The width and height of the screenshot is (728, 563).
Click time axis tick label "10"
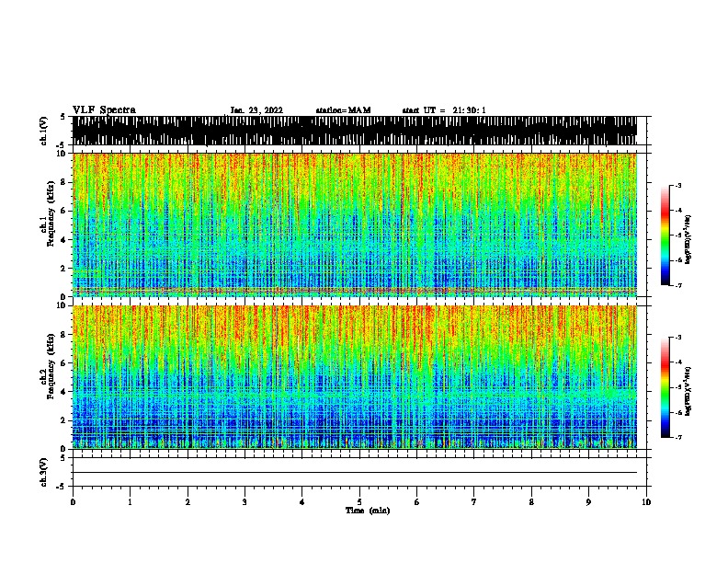pos(646,502)
